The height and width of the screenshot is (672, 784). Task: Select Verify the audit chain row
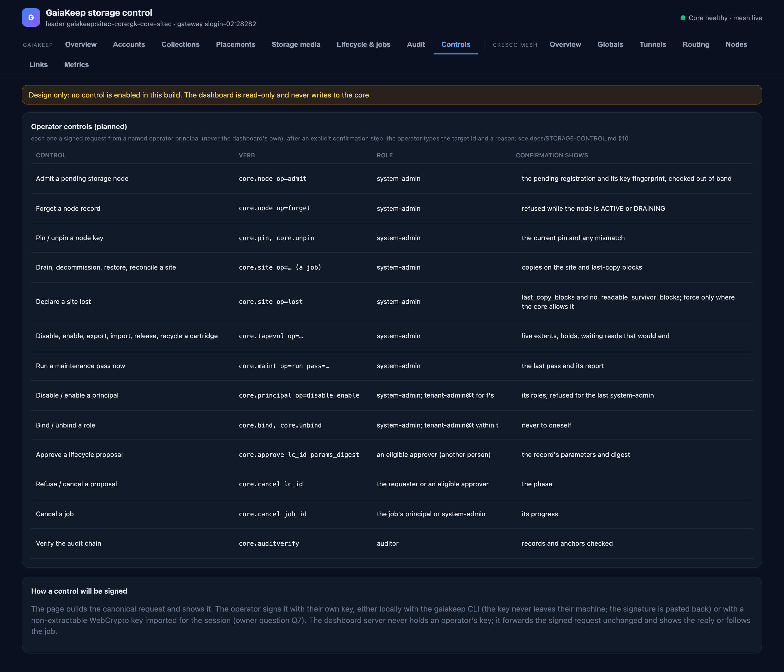392,543
